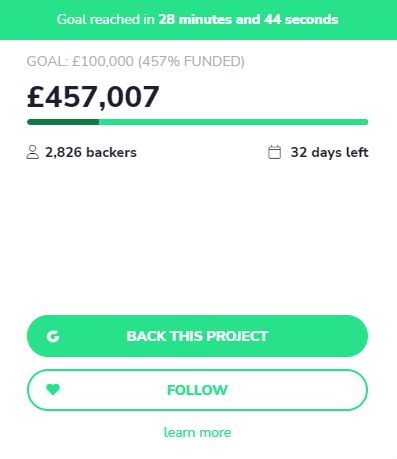397x459 pixels.
Task: Click the goal reached banner
Action: pyautogui.click(x=198, y=20)
